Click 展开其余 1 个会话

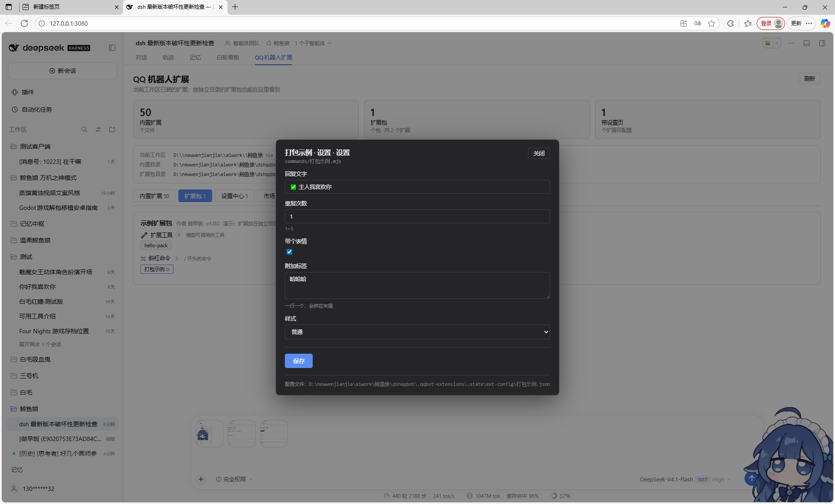[40, 344]
